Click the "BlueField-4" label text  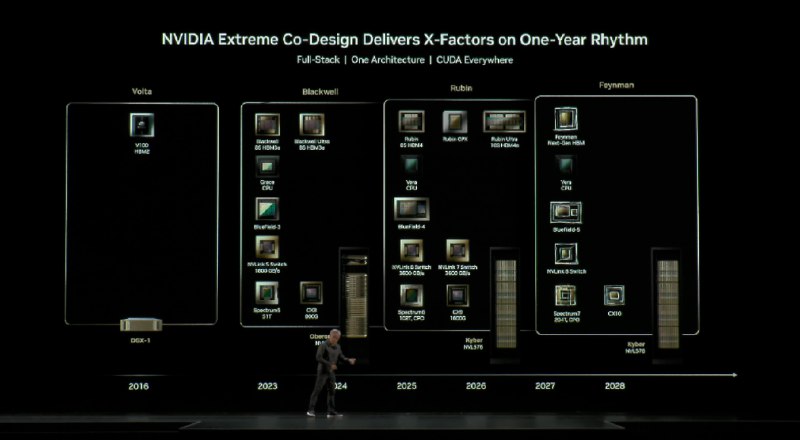pyautogui.click(x=411, y=227)
